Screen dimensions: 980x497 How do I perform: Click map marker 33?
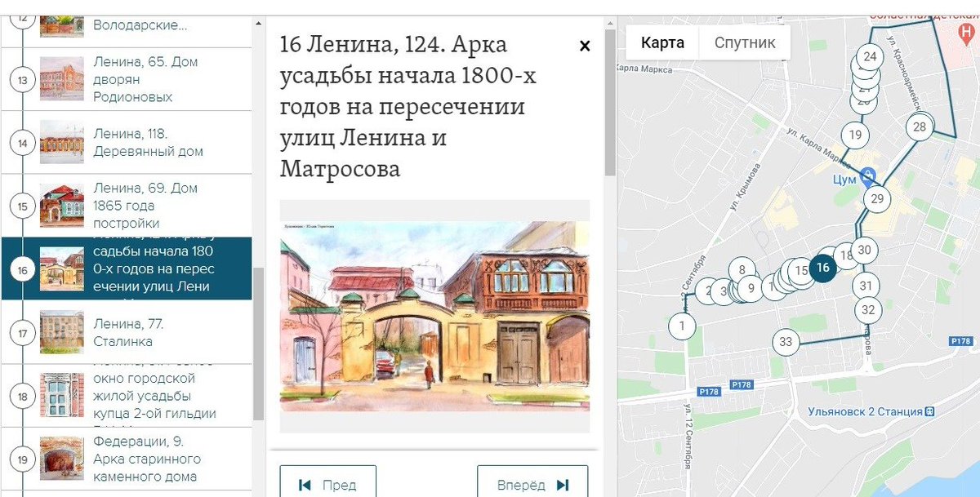pos(786,342)
